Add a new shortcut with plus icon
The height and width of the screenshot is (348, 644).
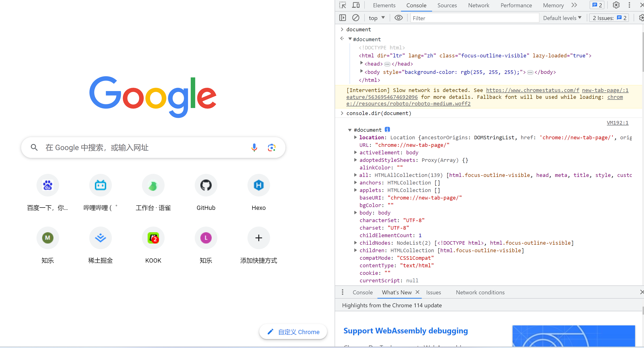(259, 246)
